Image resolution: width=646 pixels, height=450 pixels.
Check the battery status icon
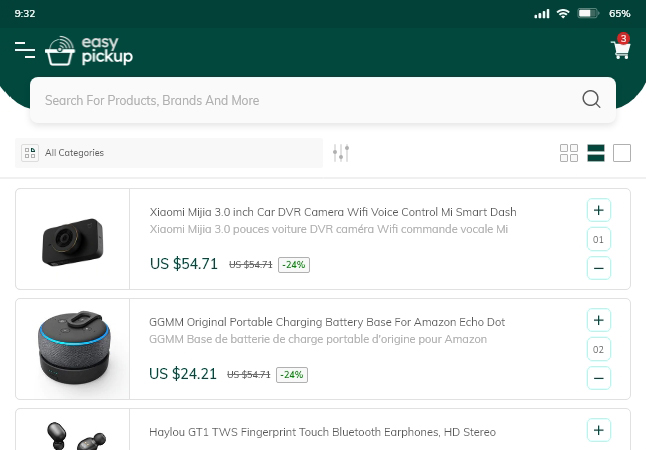[x=588, y=13]
